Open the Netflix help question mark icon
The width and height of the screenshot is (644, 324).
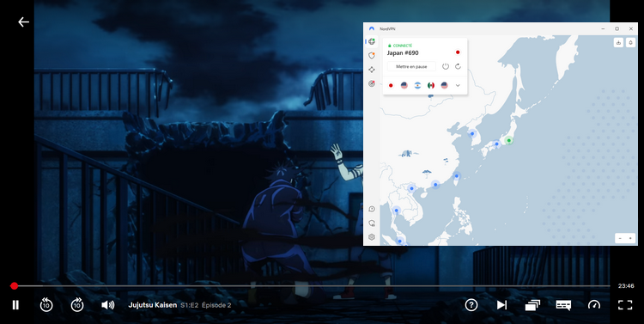point(471,305)
